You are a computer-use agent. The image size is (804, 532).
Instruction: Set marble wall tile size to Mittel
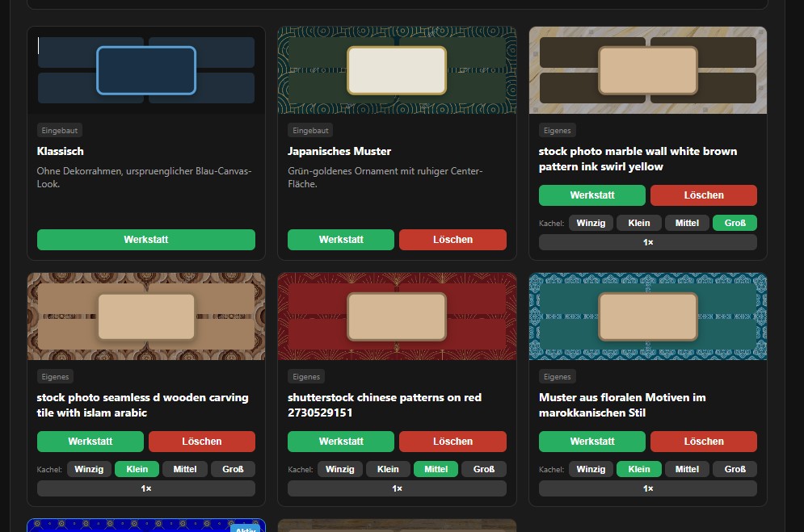pos(687,224)
